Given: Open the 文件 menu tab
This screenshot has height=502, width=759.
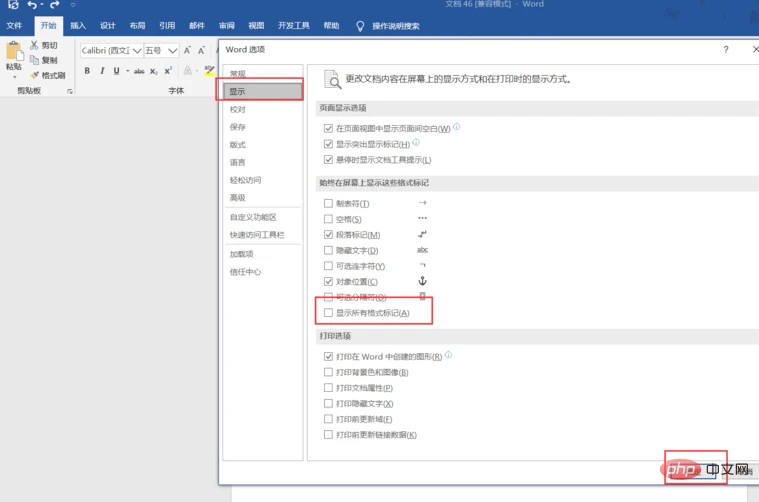Looking at the screenshot, I should point(14,26).
